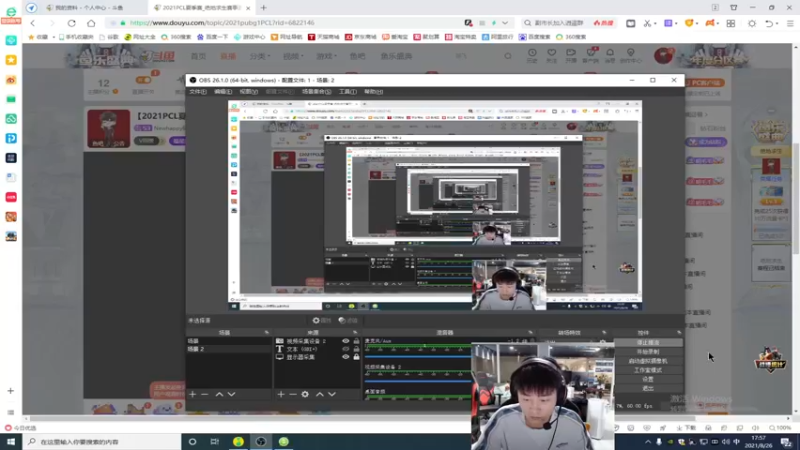The width and height of the screenshot is (800, 450).
Task: Click the yellow star favorites icon in sidebar
Action: [11, 60]
